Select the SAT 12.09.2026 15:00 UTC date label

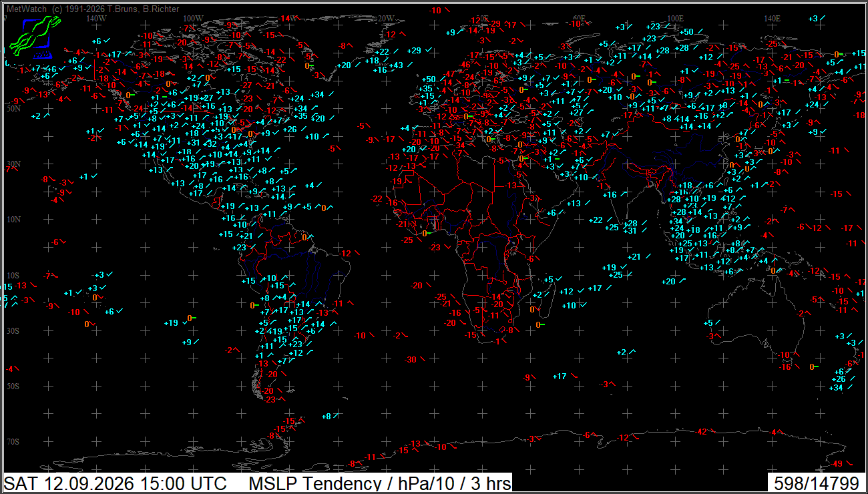115,483
